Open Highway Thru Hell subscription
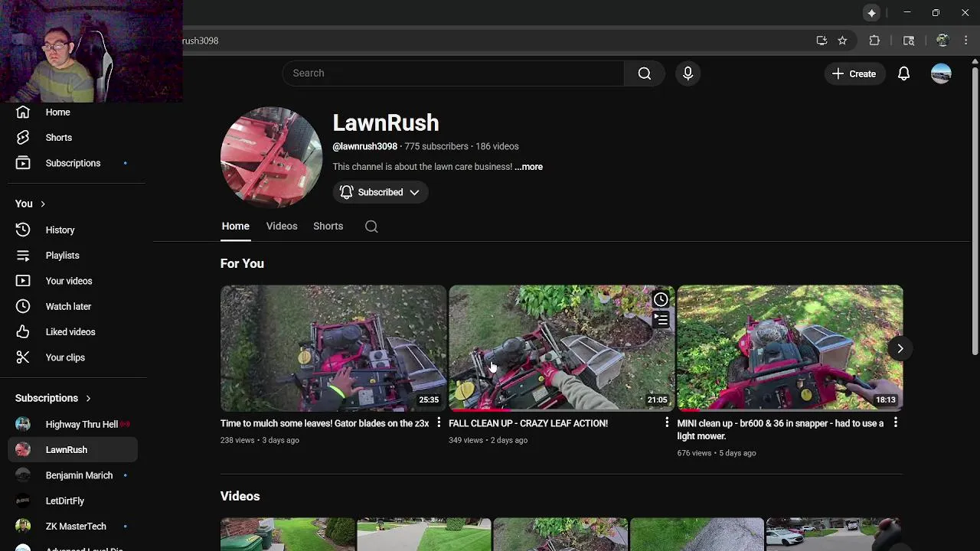Screen dimensions: 980x551 coord(73,424)
